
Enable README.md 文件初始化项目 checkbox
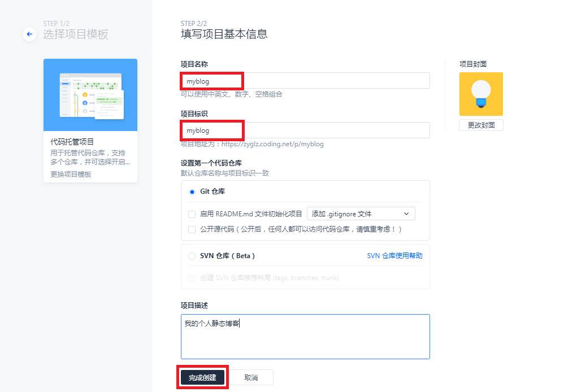(192, 214)
